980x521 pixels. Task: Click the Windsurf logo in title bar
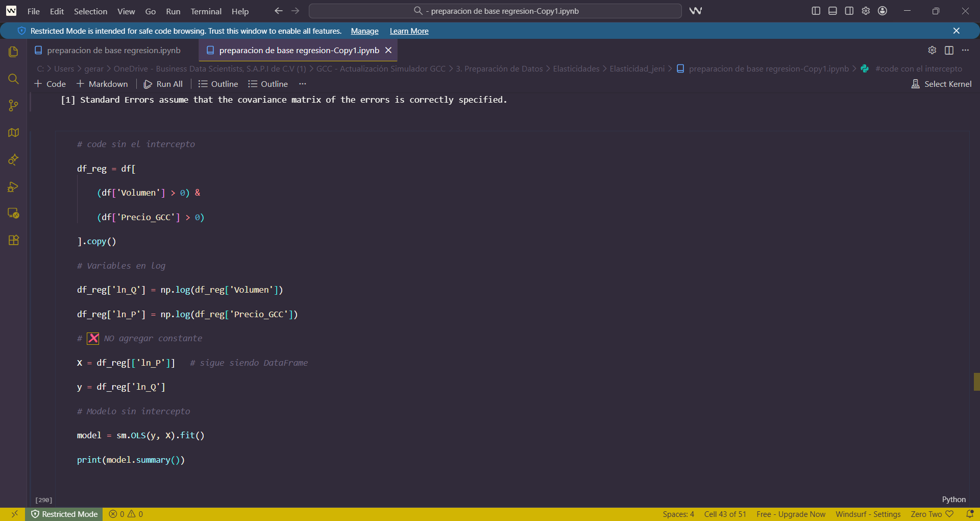click(11, 11)
